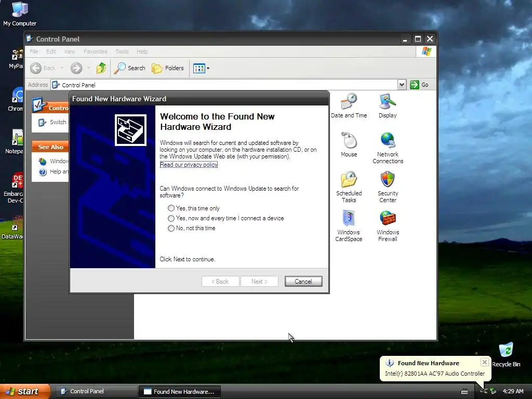Screen dimensions: 532x399
Task: Click the Up folder toolbar icon
Action: (x=101, y=68)
